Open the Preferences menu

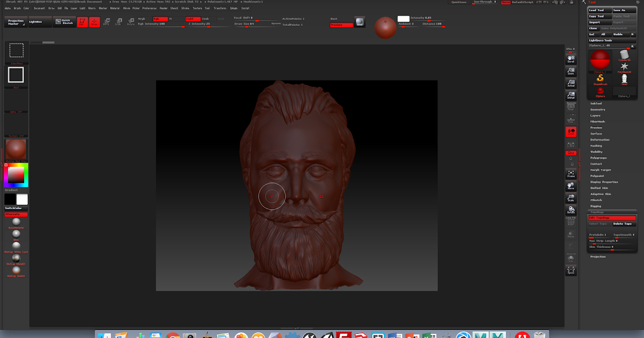pyautogui.click(x=149, y=8)
